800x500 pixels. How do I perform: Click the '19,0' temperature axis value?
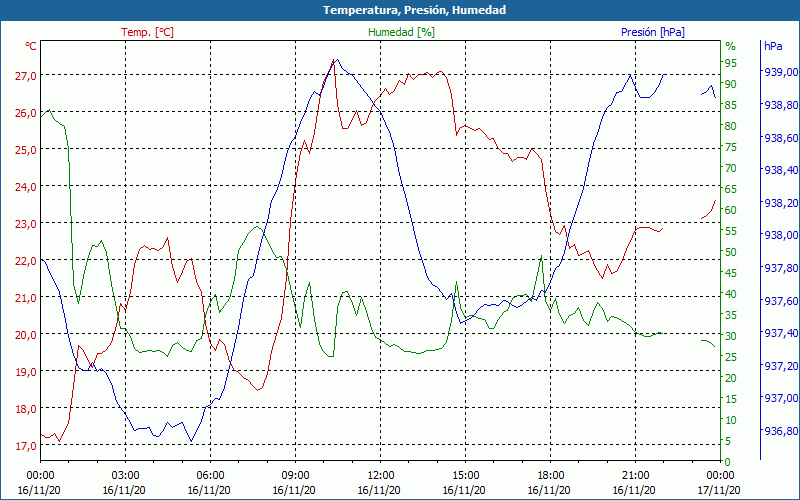click(26, 371)
